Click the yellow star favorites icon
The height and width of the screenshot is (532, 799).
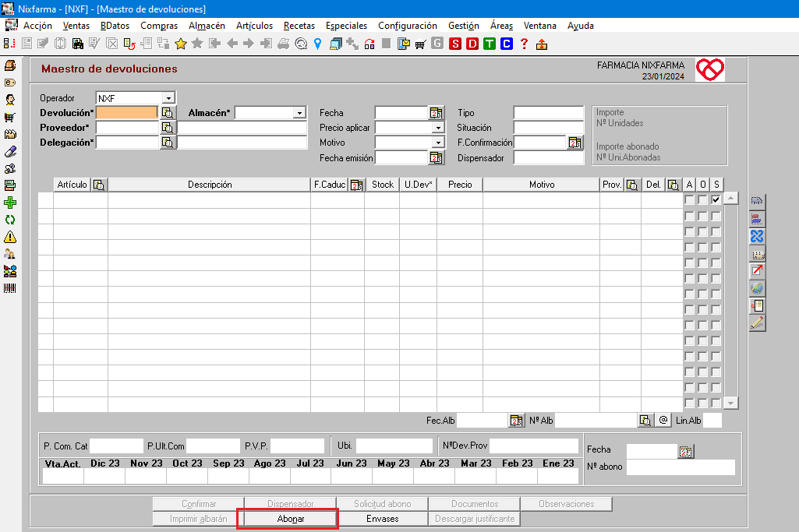click(x=180, y=44)
